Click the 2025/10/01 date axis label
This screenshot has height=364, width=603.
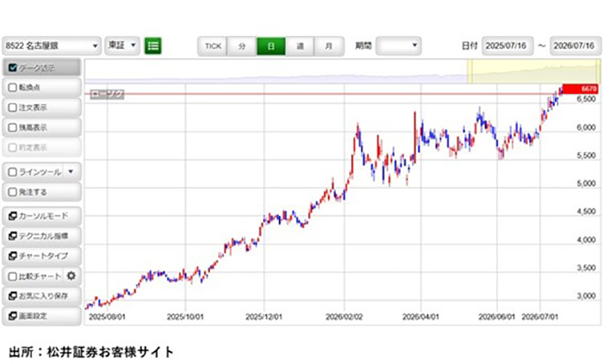pyautogui.click(x=185, y=318)
